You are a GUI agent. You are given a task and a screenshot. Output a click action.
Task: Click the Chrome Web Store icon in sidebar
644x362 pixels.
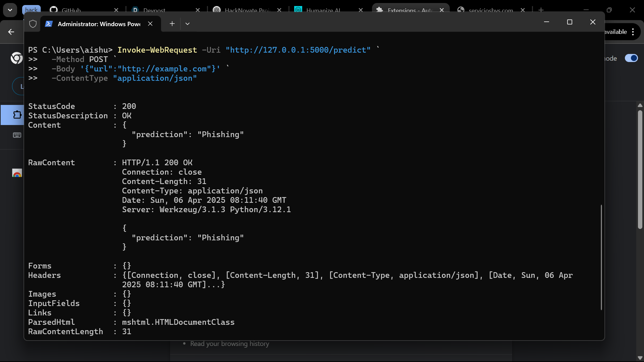click(17, 173)
